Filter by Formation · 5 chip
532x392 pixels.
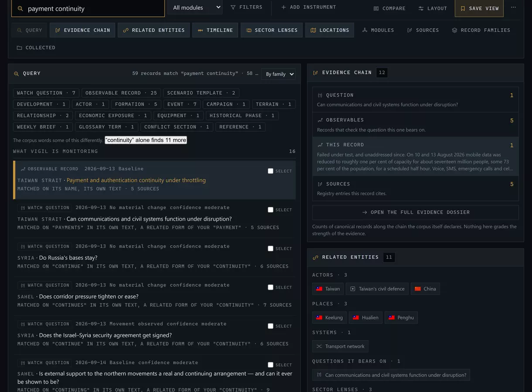coord(136,104)
